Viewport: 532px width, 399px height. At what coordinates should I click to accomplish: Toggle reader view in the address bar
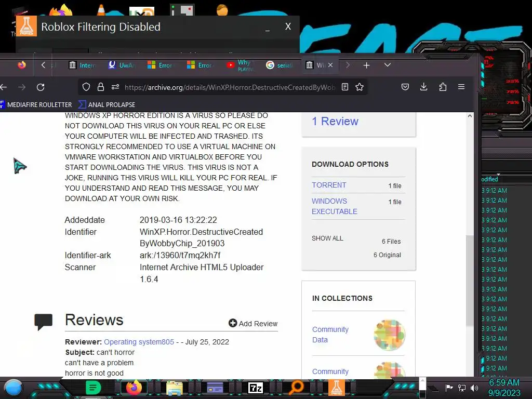pos(345,87)
